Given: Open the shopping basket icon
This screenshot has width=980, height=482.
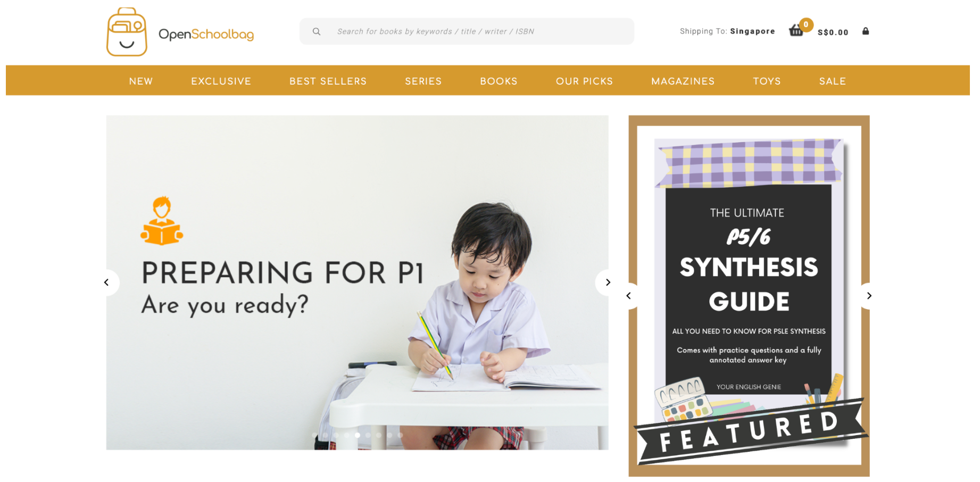Looking at the screenshot, I should [x=796, y=30].
